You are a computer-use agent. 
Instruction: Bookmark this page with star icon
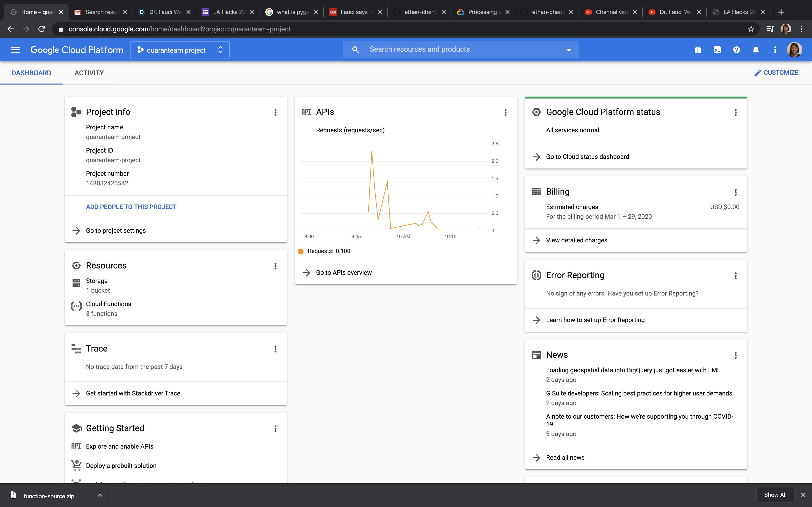tap(751, 29)
